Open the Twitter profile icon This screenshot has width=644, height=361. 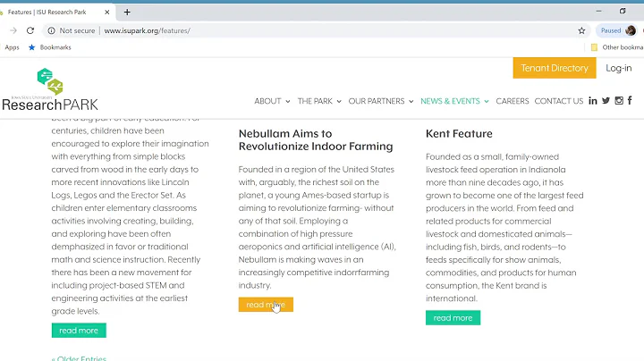[606, 101]
